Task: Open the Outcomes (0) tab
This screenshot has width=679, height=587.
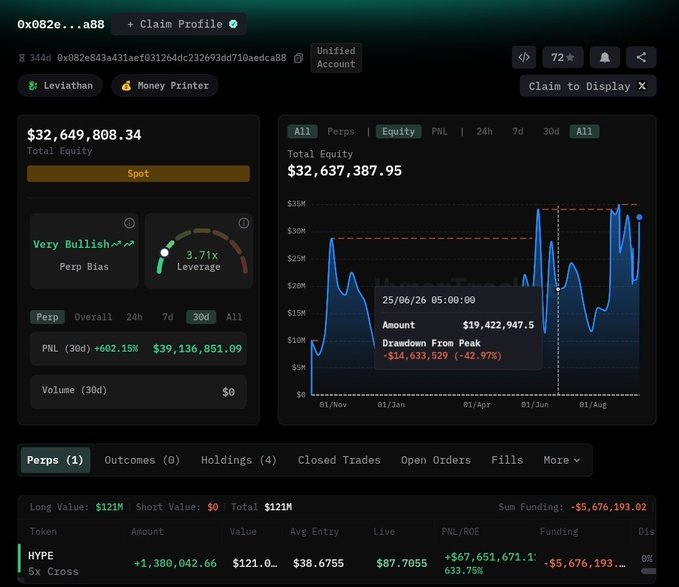Action: [142, 460]
